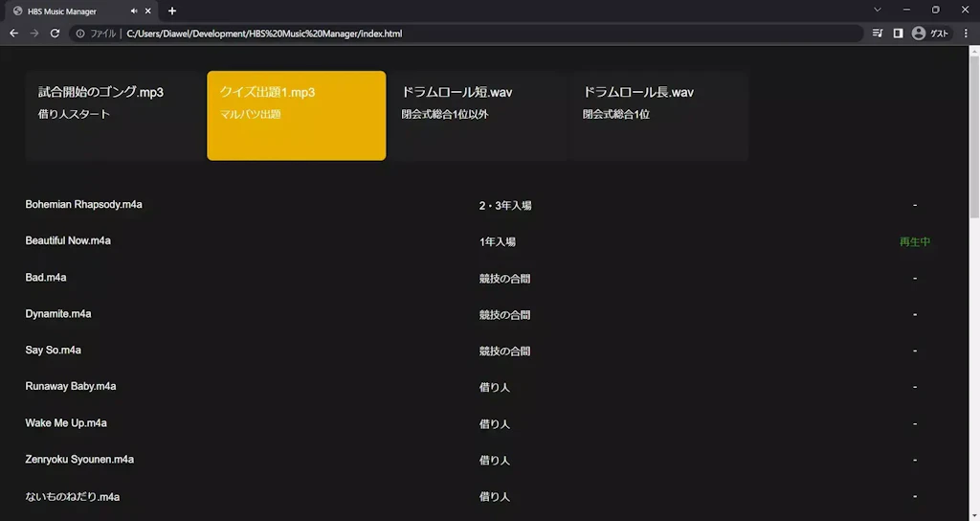
Task: Minimize the browser window
Action: tap(906, 10)
